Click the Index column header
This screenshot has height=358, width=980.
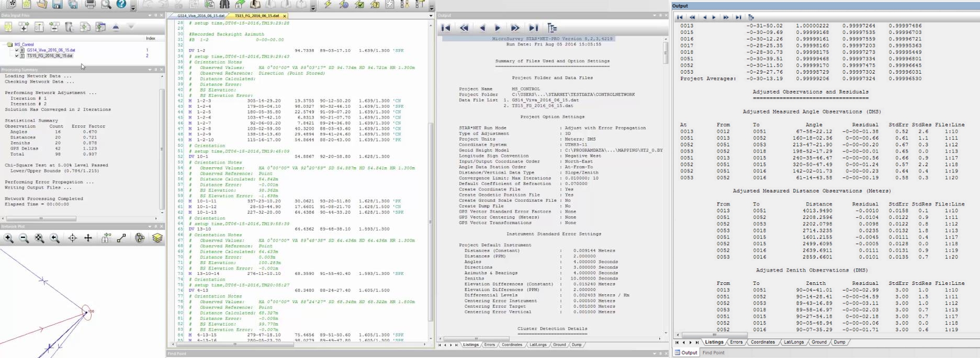coord(150,38)
